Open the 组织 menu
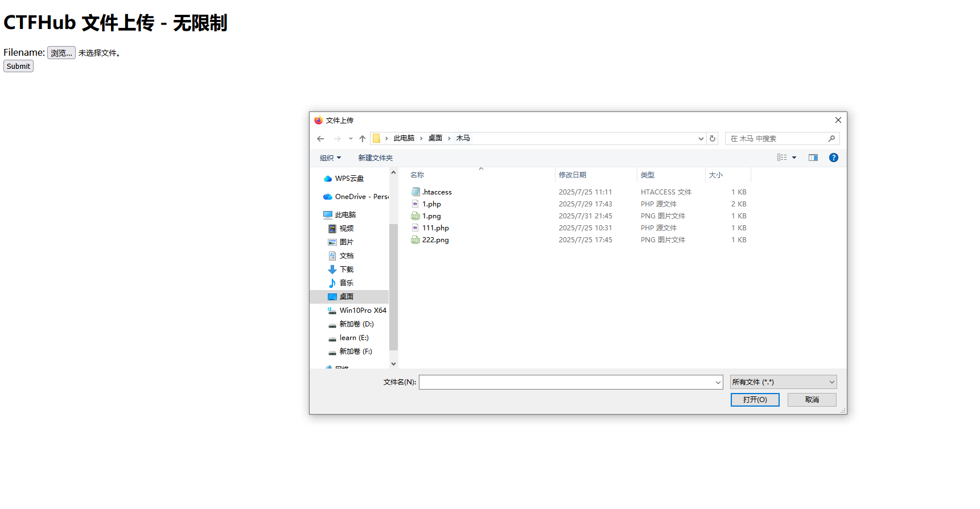 coord(330,158)
